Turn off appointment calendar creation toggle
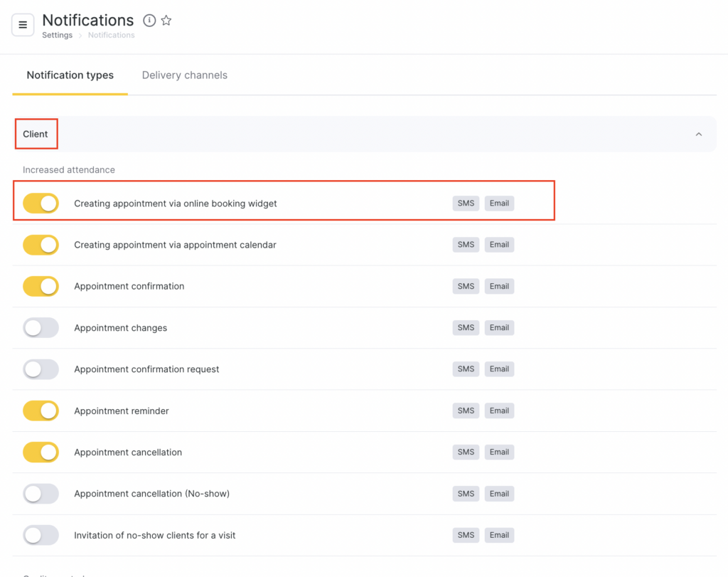This screenshot has height=577, width=728. pos(41,245)
